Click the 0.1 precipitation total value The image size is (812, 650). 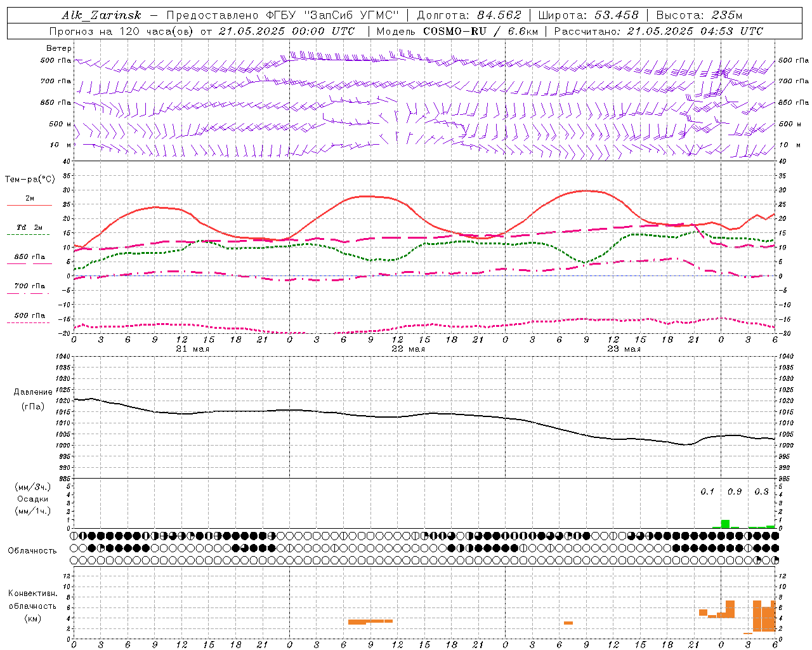(x=707, y=492)
